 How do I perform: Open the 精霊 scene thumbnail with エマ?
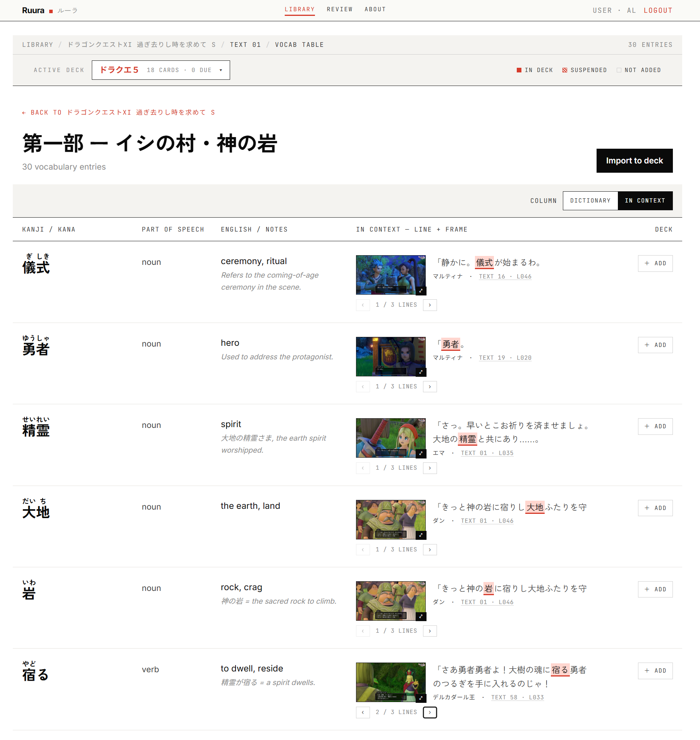click(391, 438)
